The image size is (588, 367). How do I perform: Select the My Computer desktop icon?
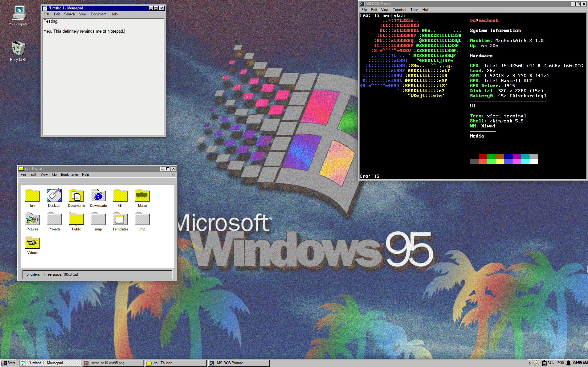coord(19,16)
